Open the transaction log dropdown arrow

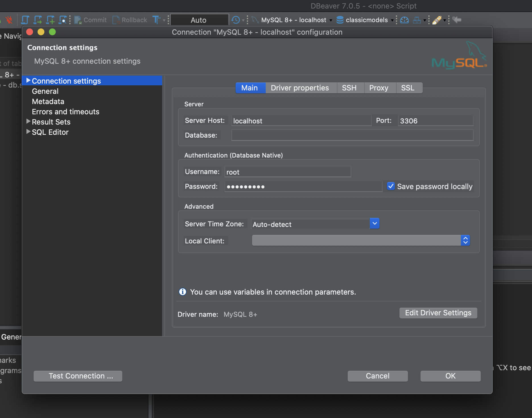(243, 20)
